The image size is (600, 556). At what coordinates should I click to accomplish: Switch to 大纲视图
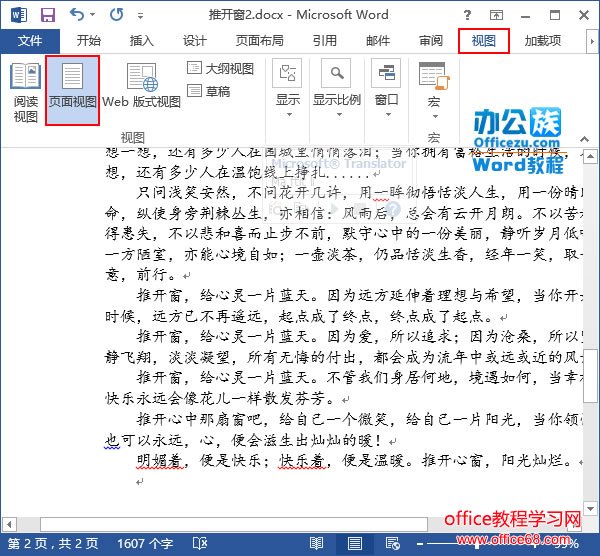[x=220, y=69]
